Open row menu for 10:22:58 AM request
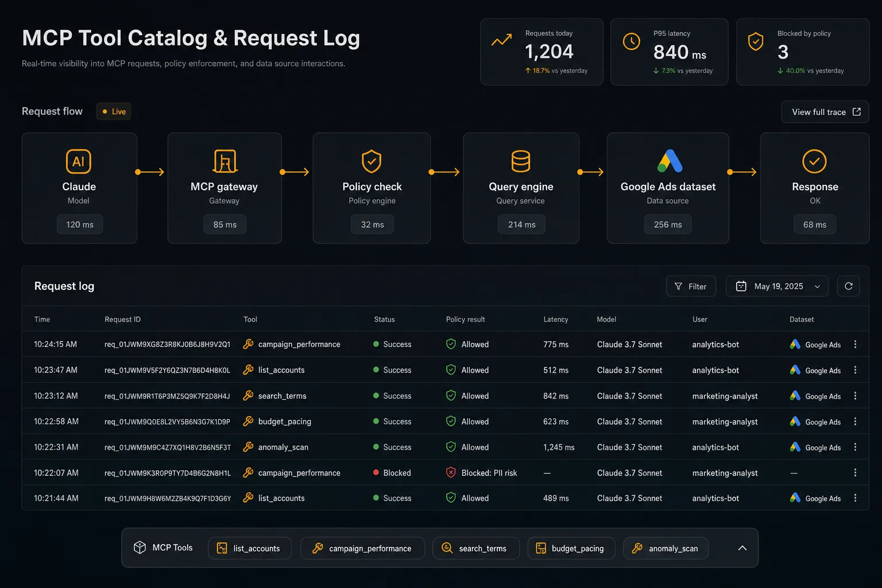 click(x=855, y=421)
